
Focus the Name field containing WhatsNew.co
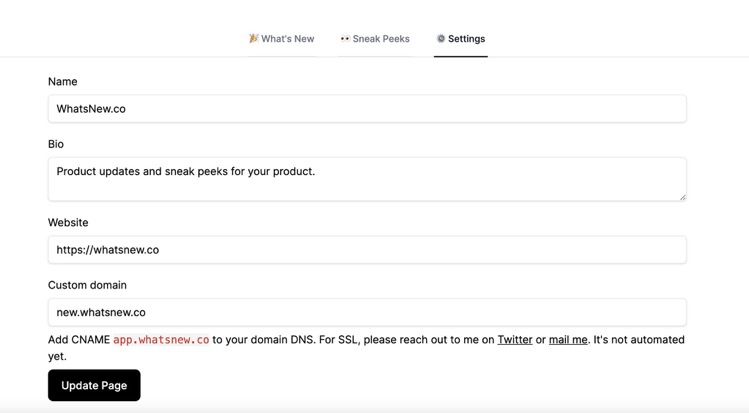click(x=367, y=109)
